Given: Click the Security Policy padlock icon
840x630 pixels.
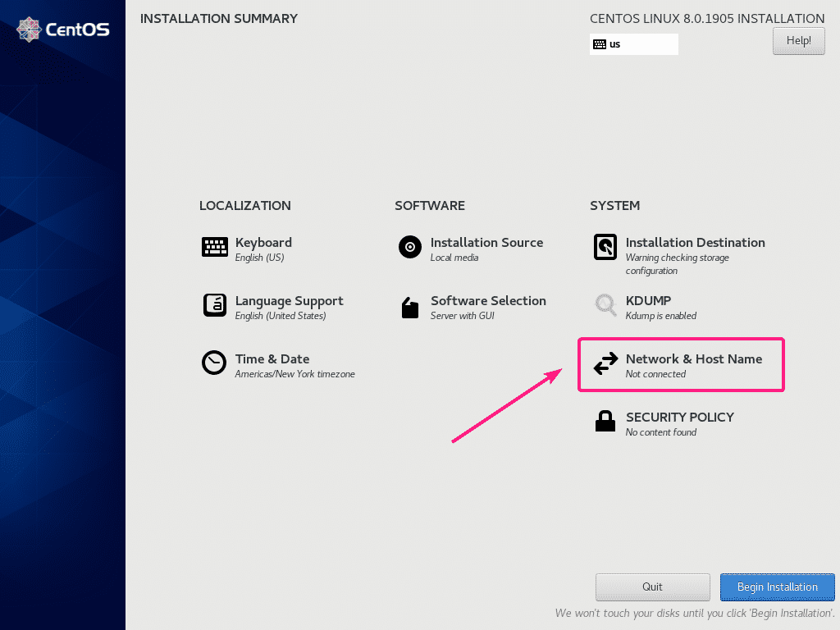Looking at the screenshot, I should (x=605, y=422).
